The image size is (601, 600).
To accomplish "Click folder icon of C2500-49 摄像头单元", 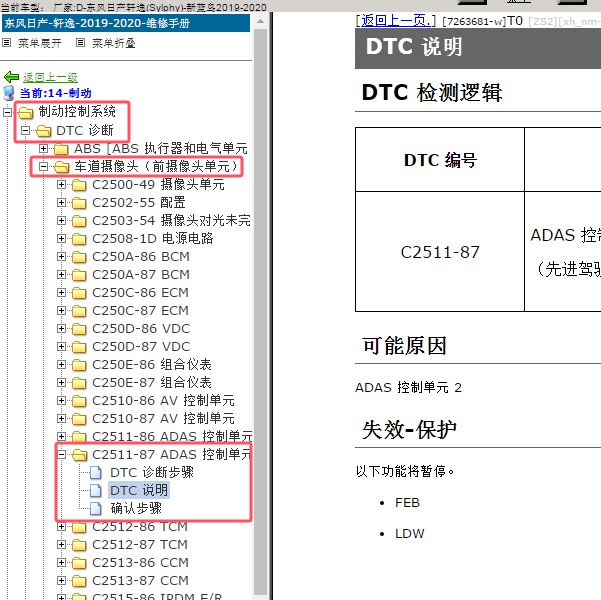I will [x=79, y=185].
